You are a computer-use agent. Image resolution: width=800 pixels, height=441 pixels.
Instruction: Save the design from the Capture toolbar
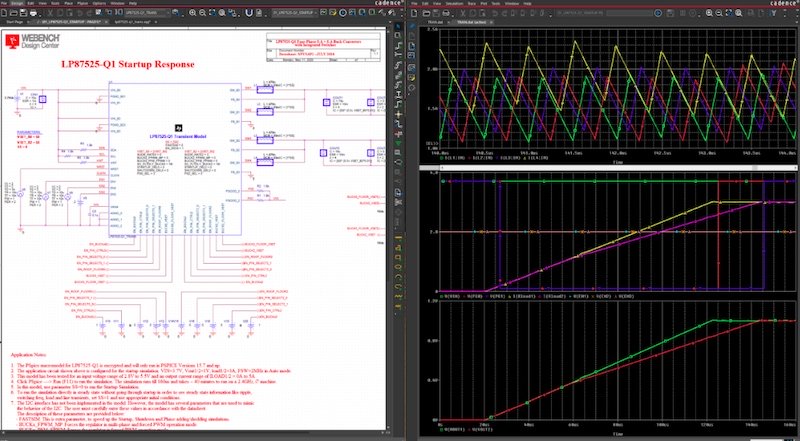click(x=23, y=12)
